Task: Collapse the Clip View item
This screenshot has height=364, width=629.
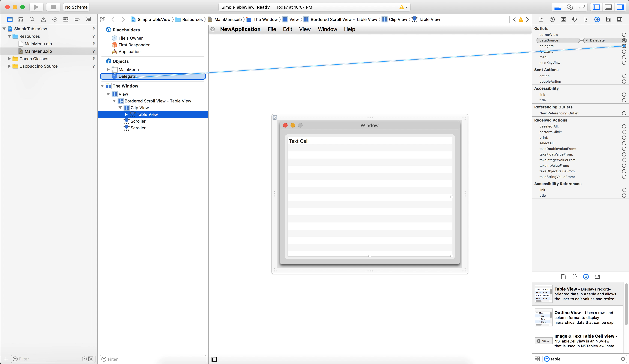Action: (120, 108)
